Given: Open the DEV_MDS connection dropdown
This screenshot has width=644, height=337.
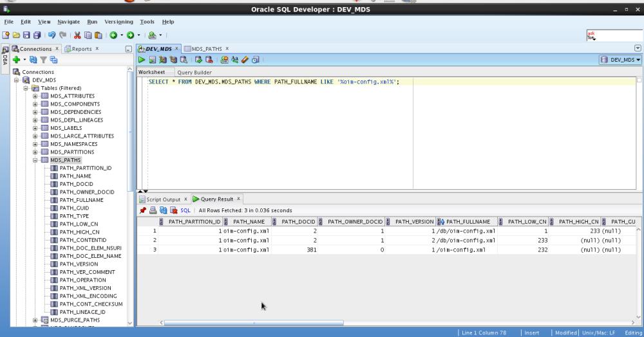Looking at the screenshot, I should tap(621, 60).
